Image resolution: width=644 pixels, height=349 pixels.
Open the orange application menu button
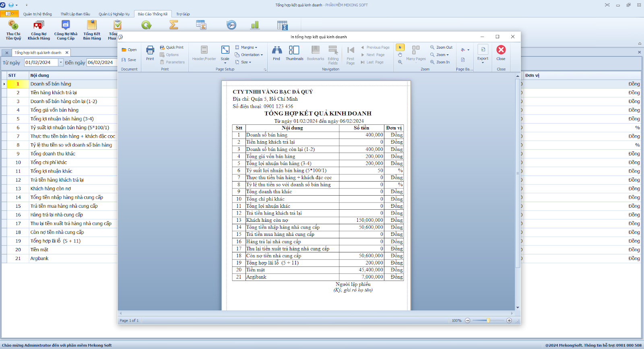pos(9,14)
